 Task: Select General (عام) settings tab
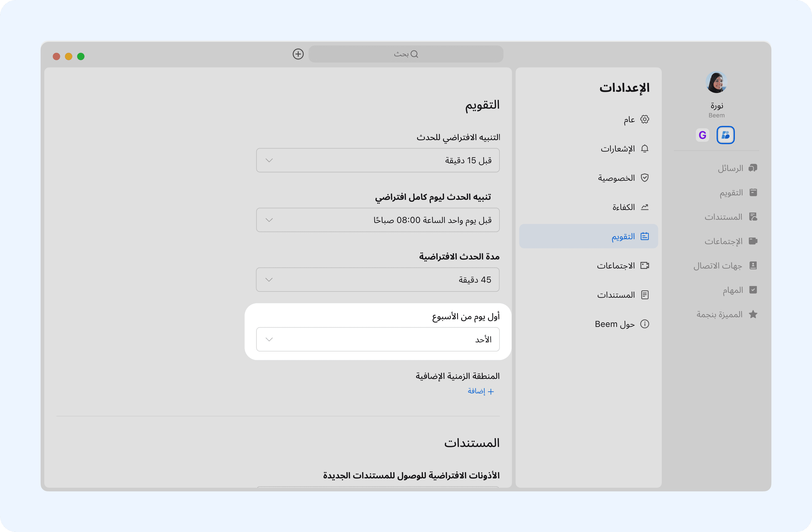click(636, 120)
